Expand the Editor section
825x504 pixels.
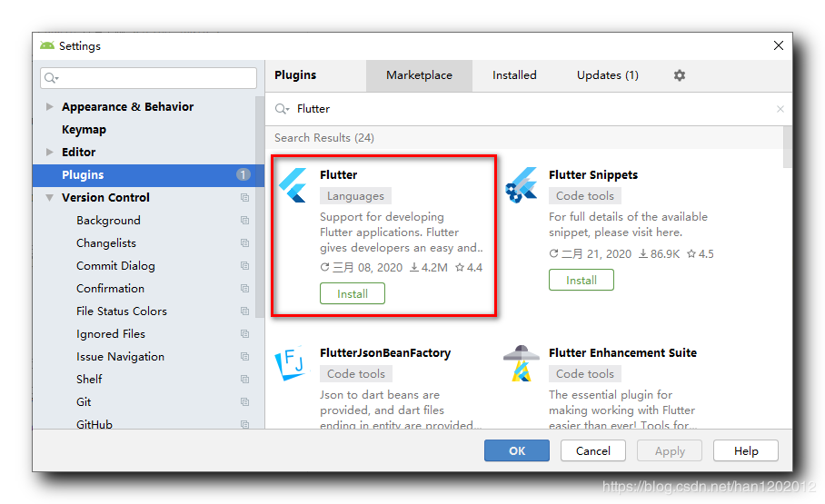49,152
